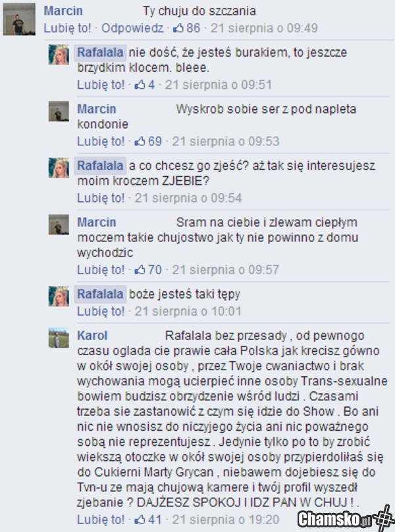Open timestamp 21 sierpnia o 09:49
This screenshot has height=532, width=395.
coord(264,28)
